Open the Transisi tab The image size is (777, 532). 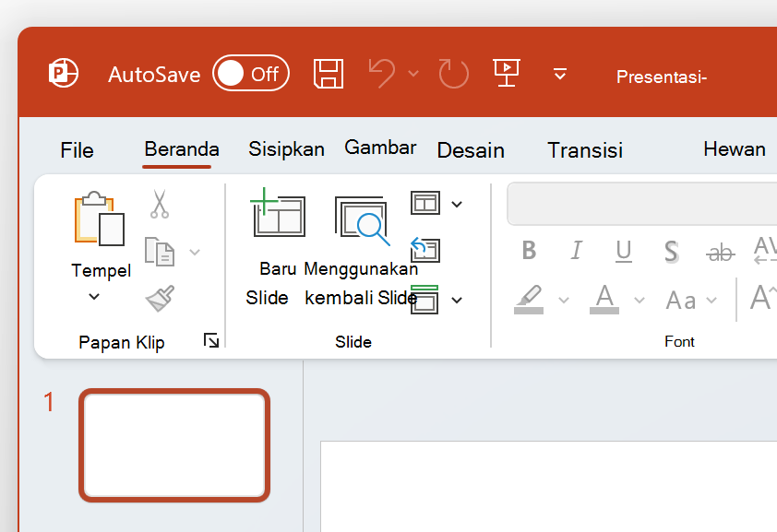coord(585,150)
